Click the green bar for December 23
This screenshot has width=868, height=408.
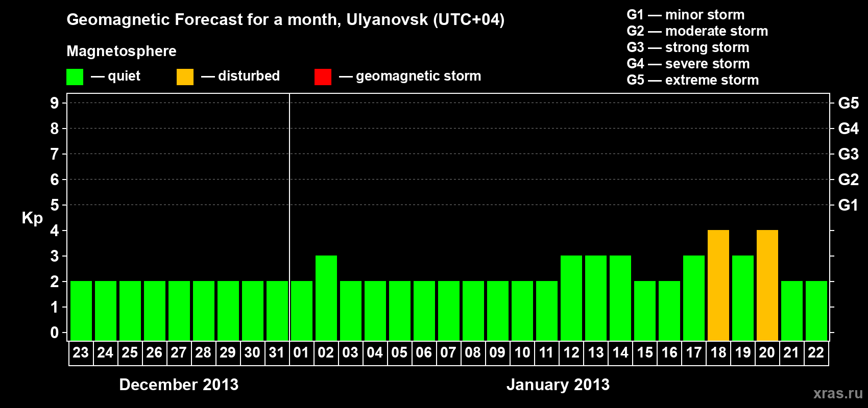pyautogui.click(x=81, y=311)
